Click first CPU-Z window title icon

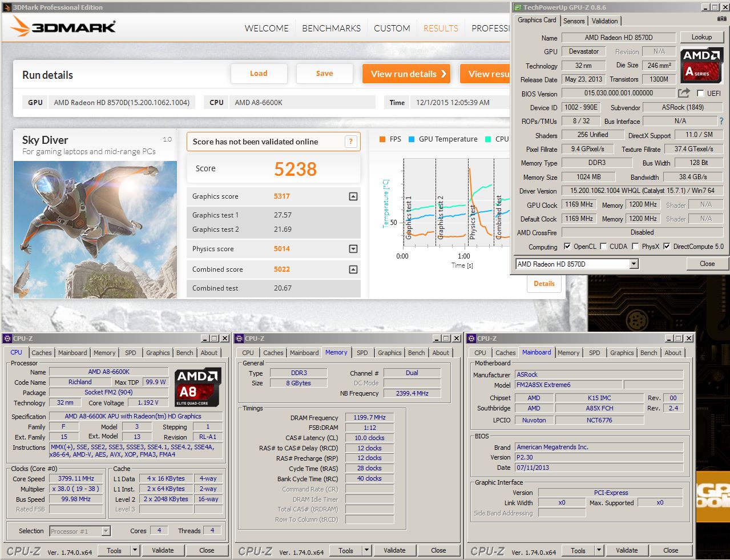(7, 339)
